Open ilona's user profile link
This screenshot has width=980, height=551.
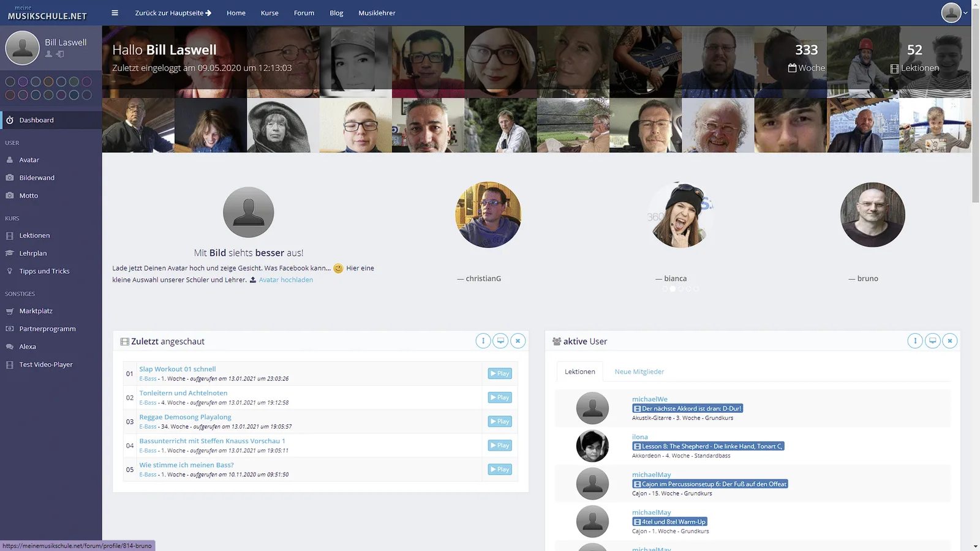click(x=640, y=437)
